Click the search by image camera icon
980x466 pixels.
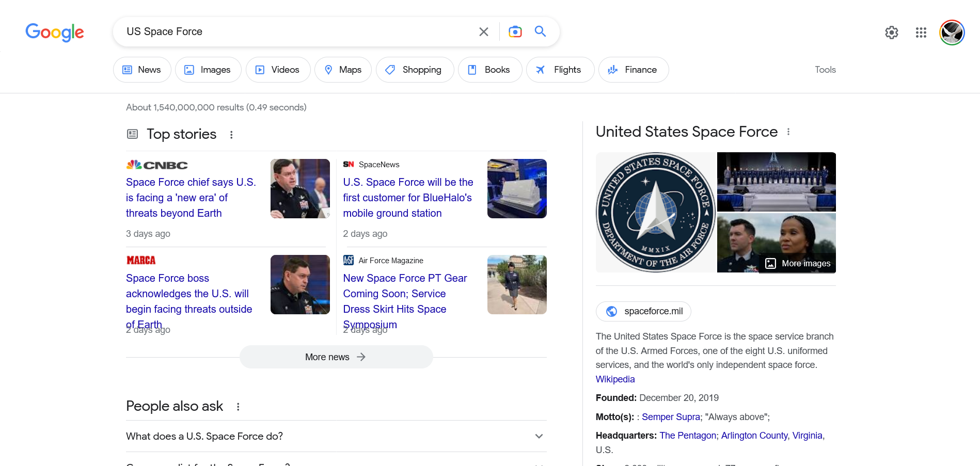point(515,31)
